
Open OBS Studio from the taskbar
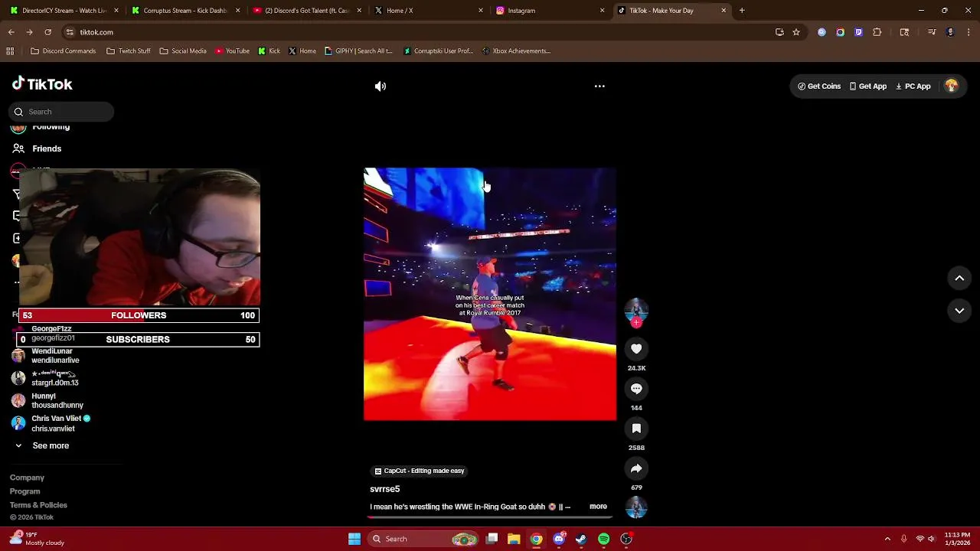pyautogui.click(x=626, y=539)
